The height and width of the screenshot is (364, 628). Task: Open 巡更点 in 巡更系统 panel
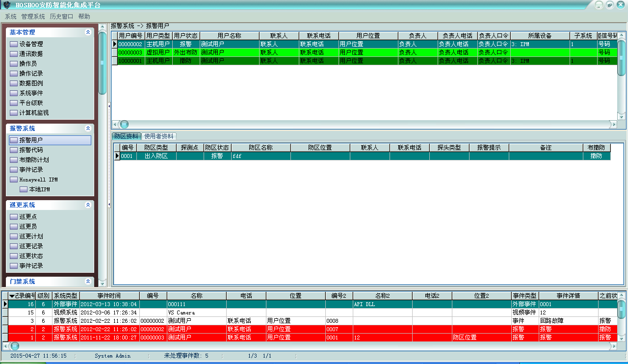[x=28, y=217]
